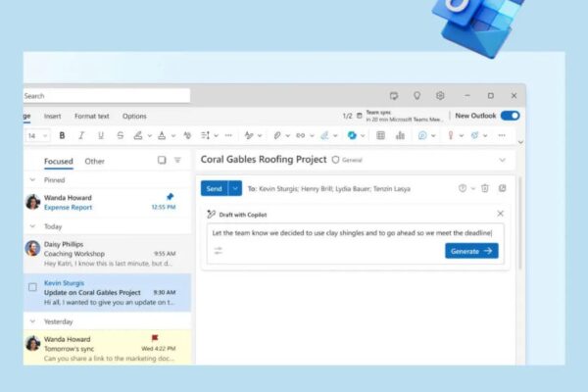Switch to the Other inbox tab
Screen dimensions: 588x392
(94, 161)
